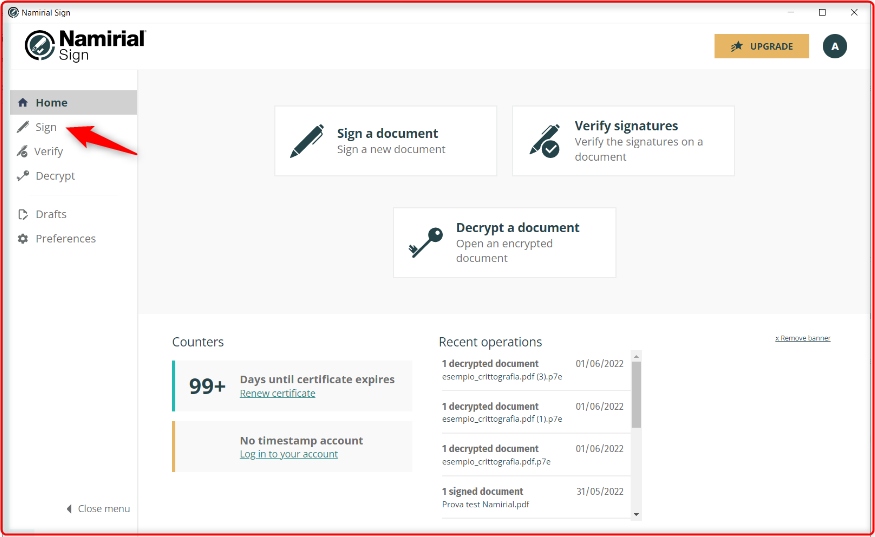Viewport: 875px width, 537px height.
Task: Open the Preferences gear icon
Action: pos(23,239)
